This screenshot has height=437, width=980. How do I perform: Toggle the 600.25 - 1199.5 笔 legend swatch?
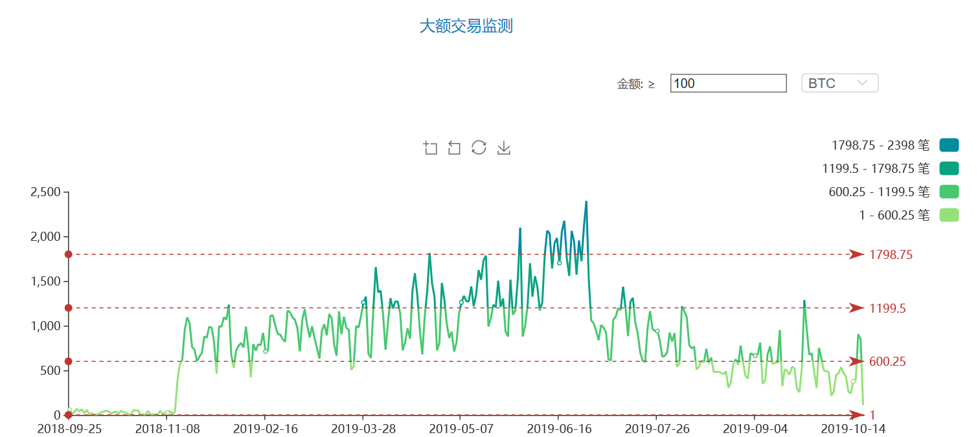pyautogui.click(x=948, y=192)
